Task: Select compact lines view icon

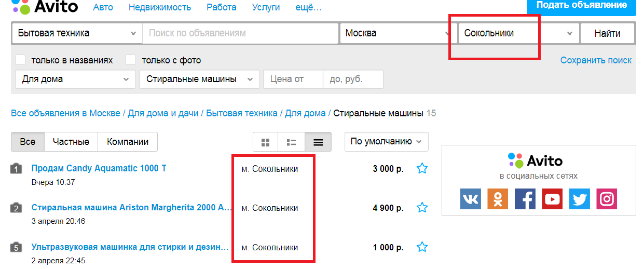Action: (x=318, y=142)
